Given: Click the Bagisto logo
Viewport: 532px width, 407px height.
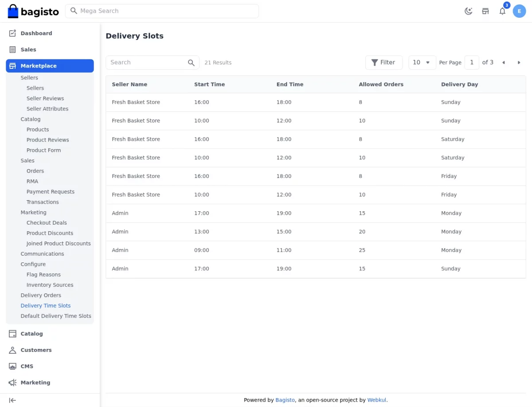Looking at the screenshot, I should [x=33, y=11].
